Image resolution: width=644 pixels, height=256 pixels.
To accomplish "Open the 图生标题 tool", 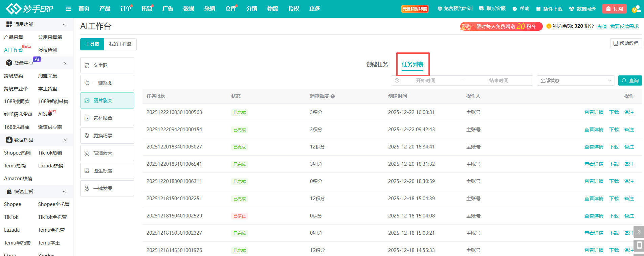I will click(x=107, y=171).
